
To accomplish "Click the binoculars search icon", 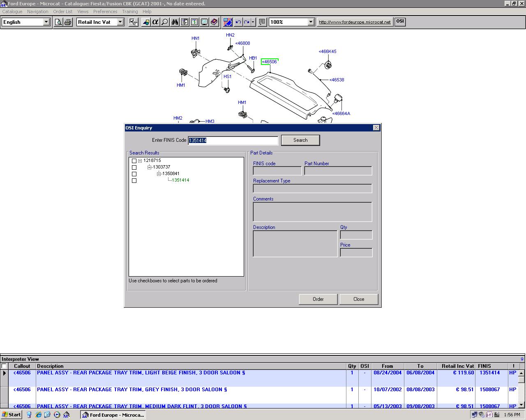I will click(175, 22).
